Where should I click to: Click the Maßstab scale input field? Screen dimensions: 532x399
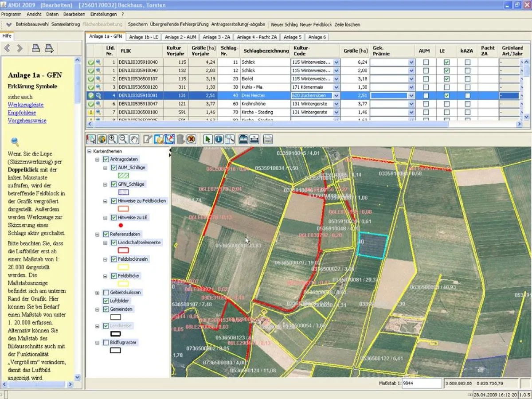click(x=421, y=383)
